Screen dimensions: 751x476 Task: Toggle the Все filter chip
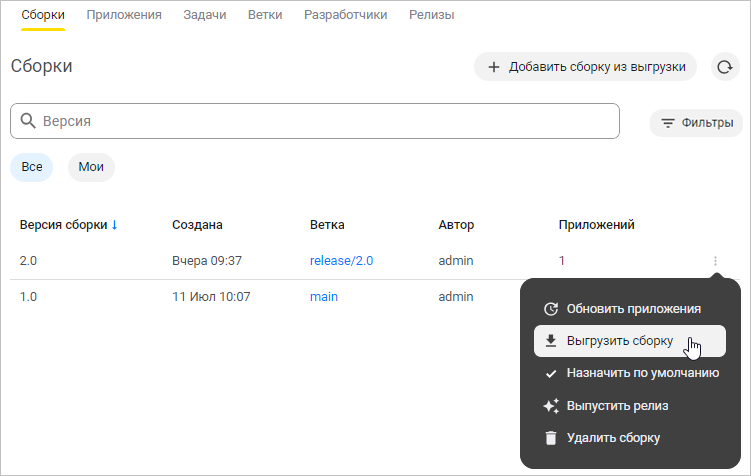[31, 167]
